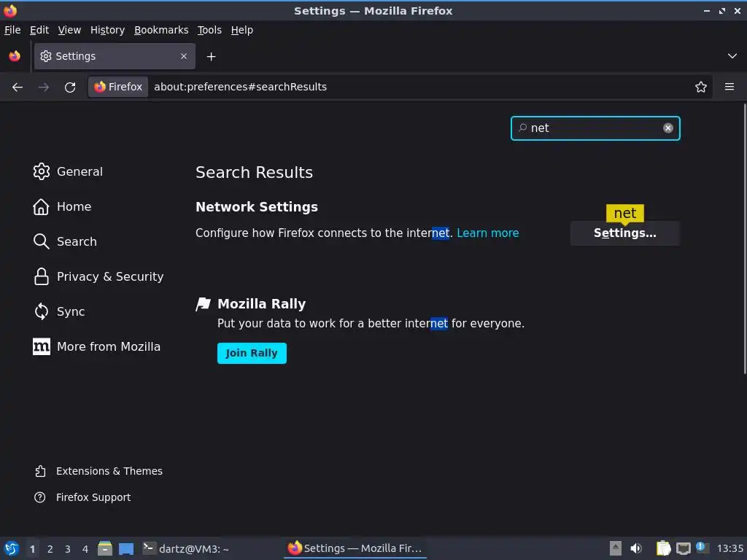Open the History menu
The width and height of the screenshot is (747, 560).
click(108, 30)
